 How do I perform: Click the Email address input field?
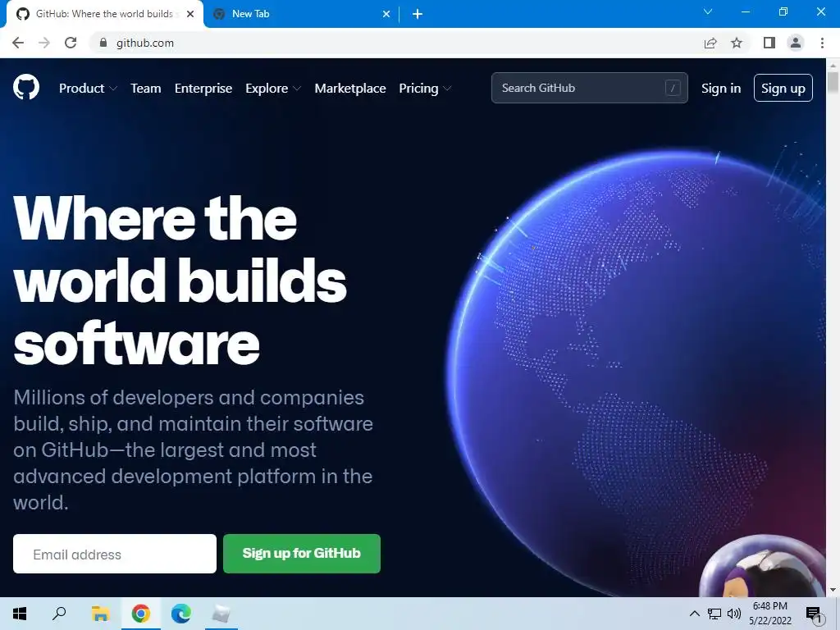115,554
